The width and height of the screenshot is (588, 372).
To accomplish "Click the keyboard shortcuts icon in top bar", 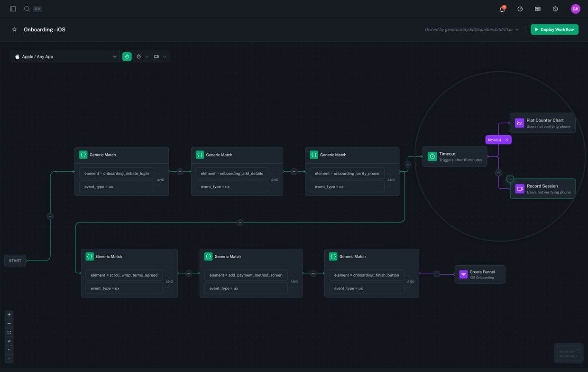I will pyautogui.click(x=537, y=9).
